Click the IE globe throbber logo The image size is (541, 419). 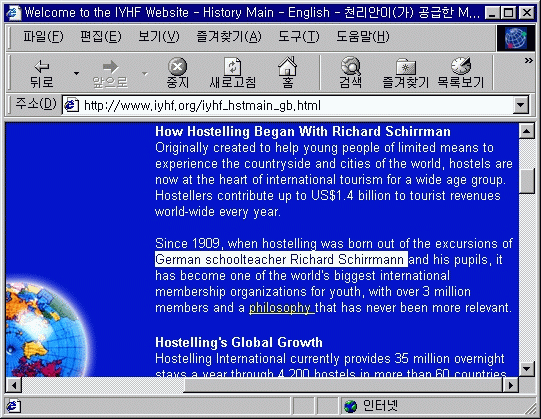click(516, 38)
